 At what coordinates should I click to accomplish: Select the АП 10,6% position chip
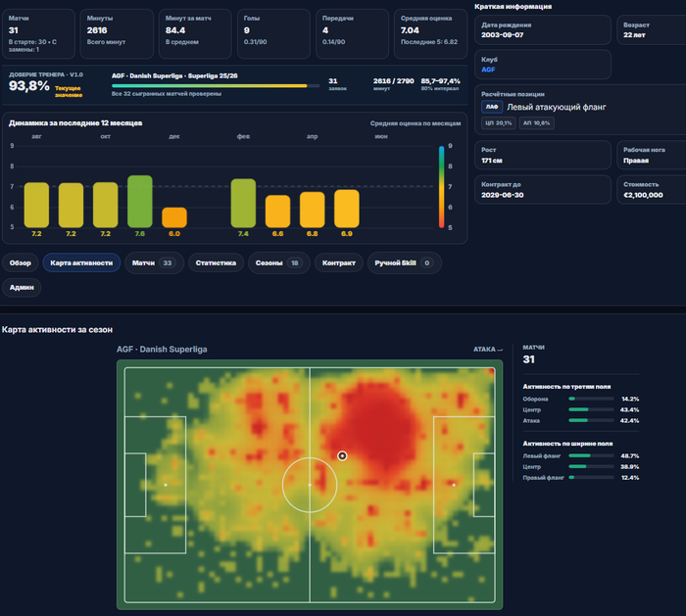pos(536,122)
